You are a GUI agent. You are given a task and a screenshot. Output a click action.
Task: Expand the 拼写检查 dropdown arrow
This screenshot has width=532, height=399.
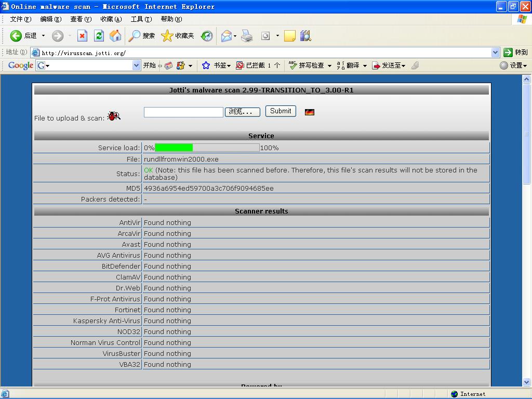click(329, 65)
